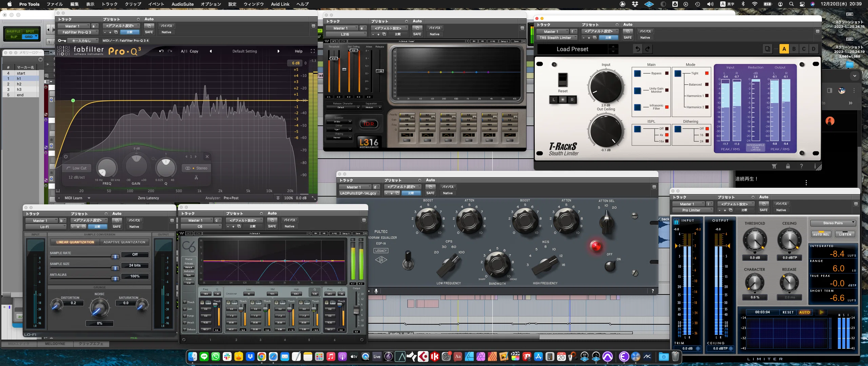Viewport: 868px width, 366px height.
Task: Click the Pultec EQP-1A question mark icon
Action: pos(653,291)
